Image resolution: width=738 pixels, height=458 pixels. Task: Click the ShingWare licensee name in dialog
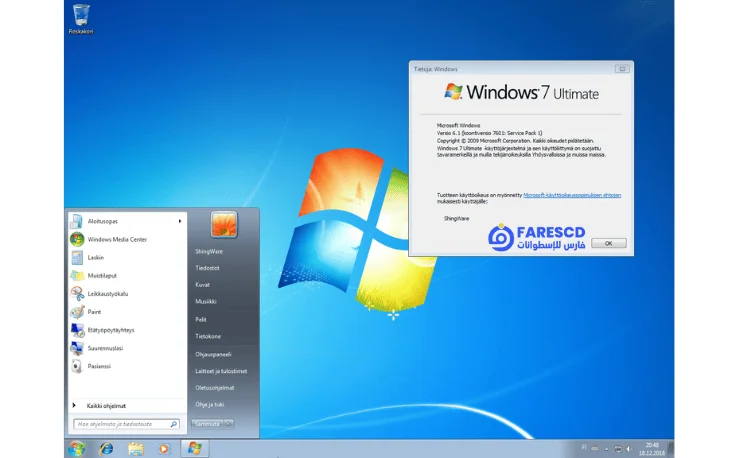456,219
